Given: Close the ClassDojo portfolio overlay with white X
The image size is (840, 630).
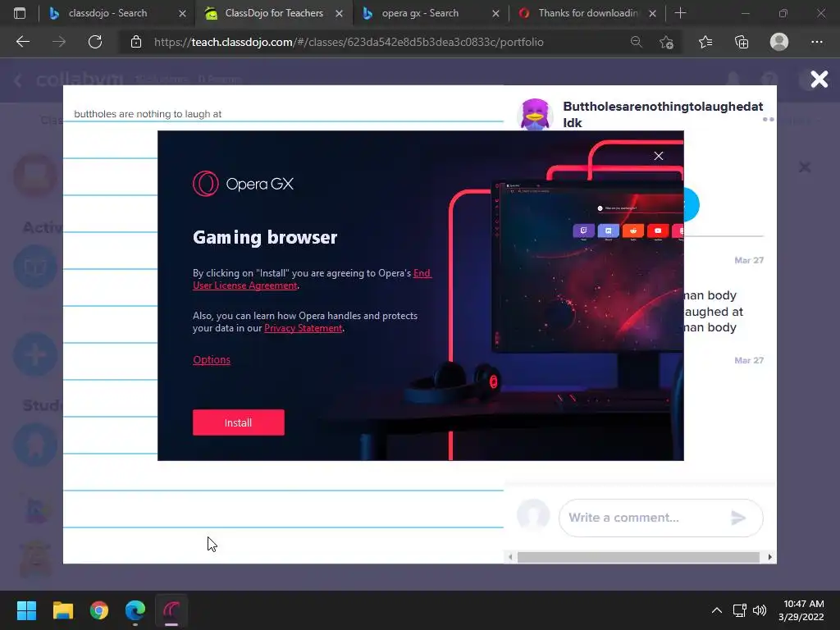Looking at the screenshot, I should tap(819, 80).
